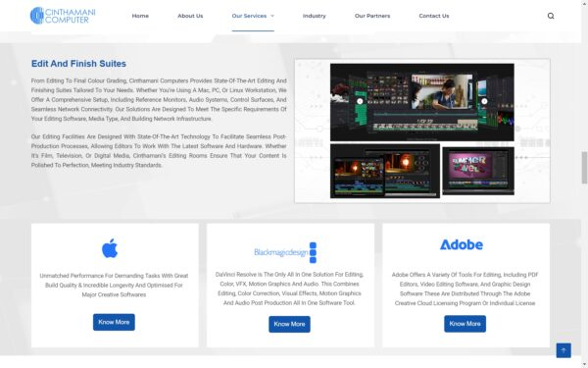This screenshot has width=588, height=368.
Task: Click Know More under Adobe card
Action: tap(465, 324)
